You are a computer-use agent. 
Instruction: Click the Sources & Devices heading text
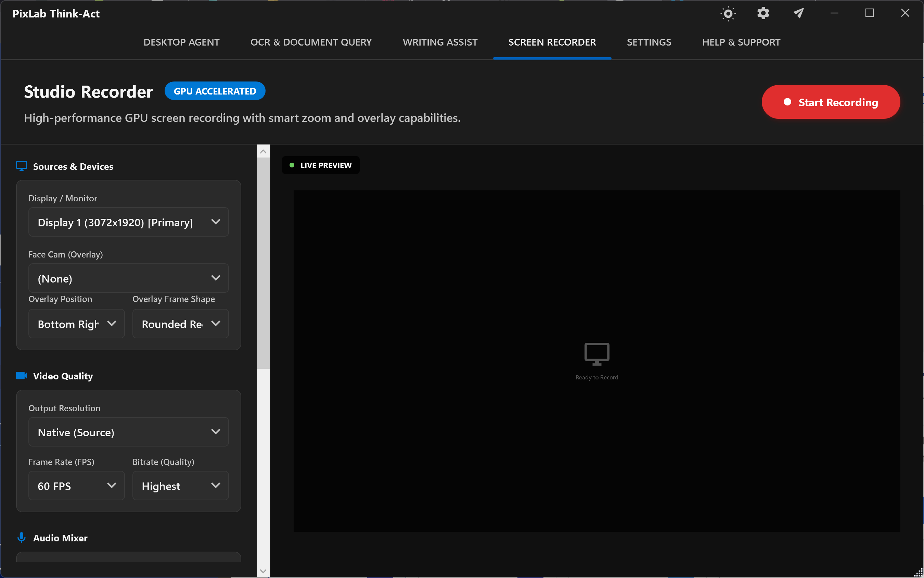click(x=73, y=166)
